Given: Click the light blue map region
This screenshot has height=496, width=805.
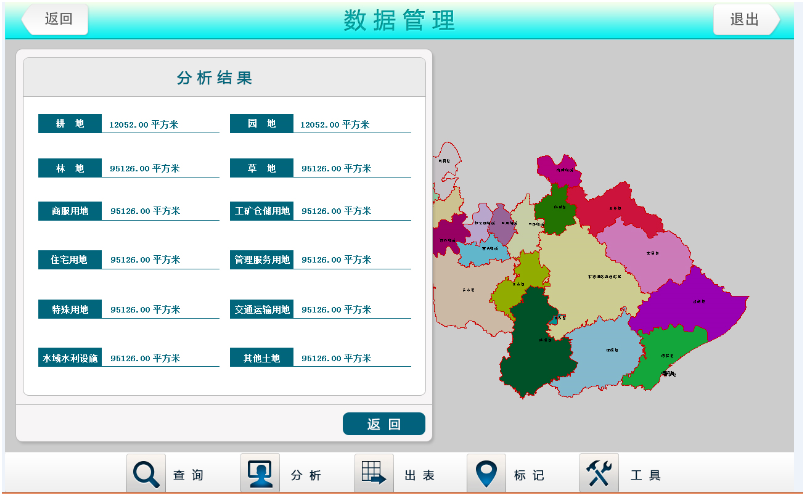Looking at the screenshot, I should click(605, 352).
